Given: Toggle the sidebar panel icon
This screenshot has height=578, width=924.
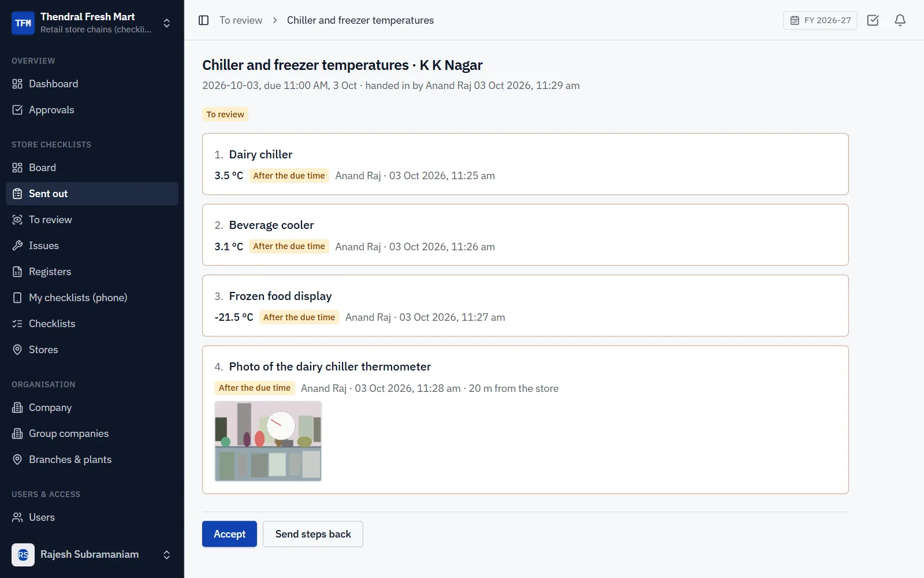Looking at the screenshot, I should (203, 20).
